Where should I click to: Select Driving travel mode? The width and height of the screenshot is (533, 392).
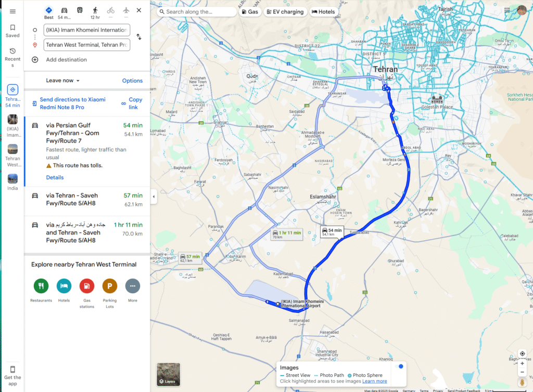tap(64, 13)
